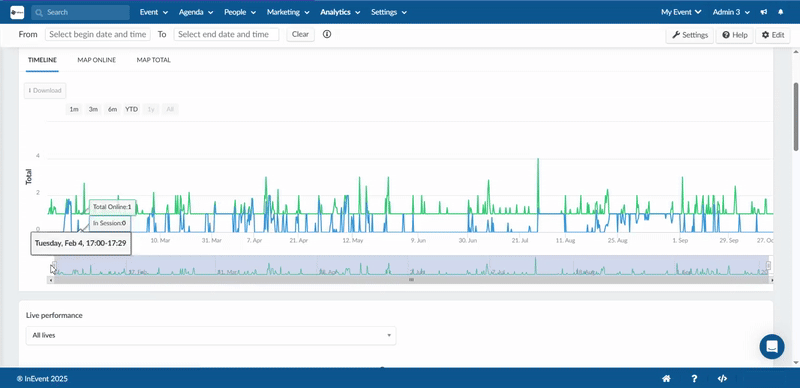Click the Settings wrench button
The height and width of the screenshot is (388, 800).
tap(690, 35)
